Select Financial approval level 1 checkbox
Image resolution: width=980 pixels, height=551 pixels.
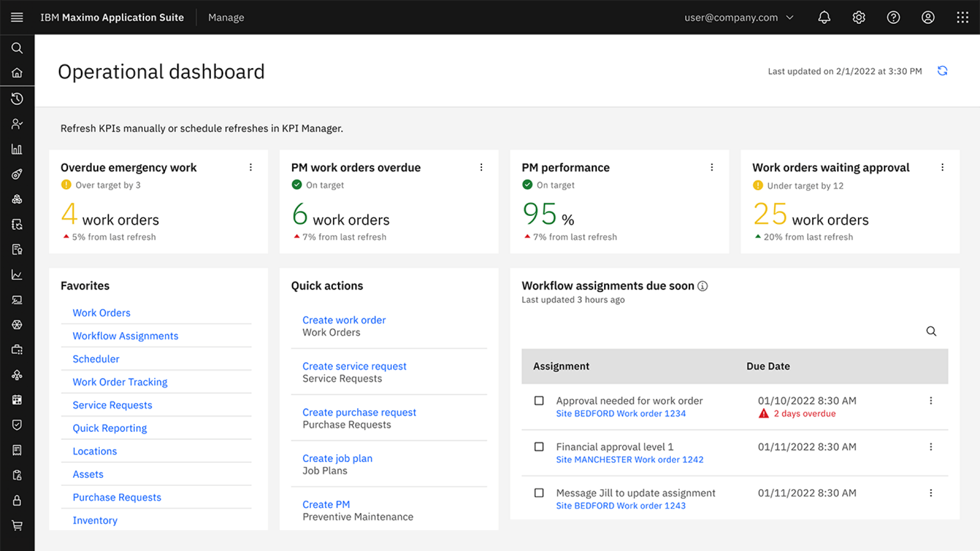pos(539,447)
